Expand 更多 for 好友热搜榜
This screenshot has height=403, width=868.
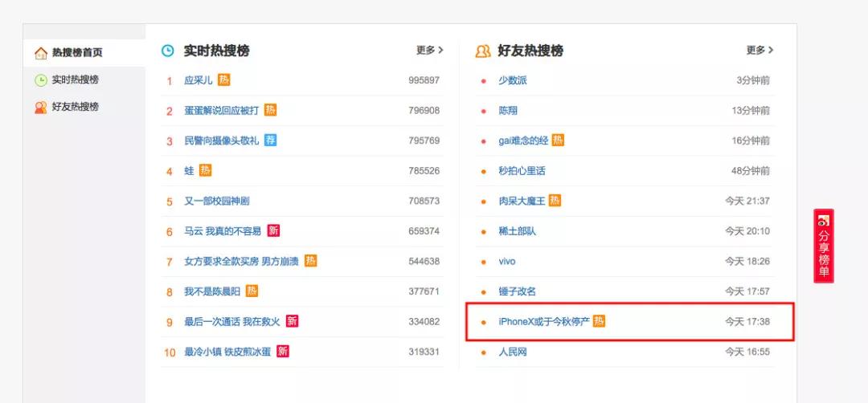760,51
